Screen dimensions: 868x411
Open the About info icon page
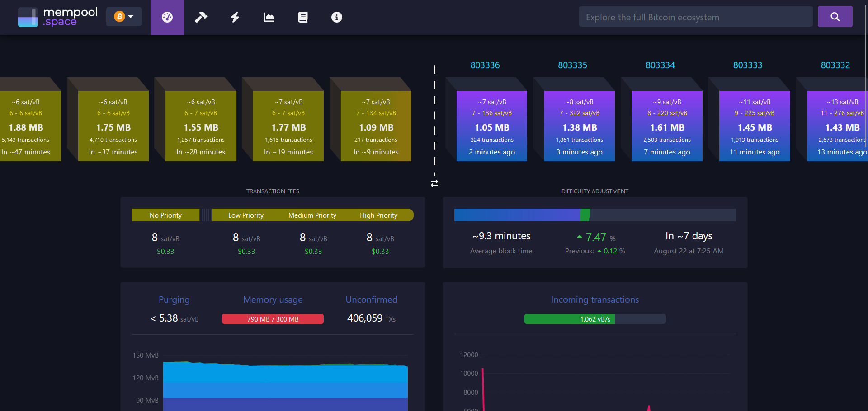[337, 17]
